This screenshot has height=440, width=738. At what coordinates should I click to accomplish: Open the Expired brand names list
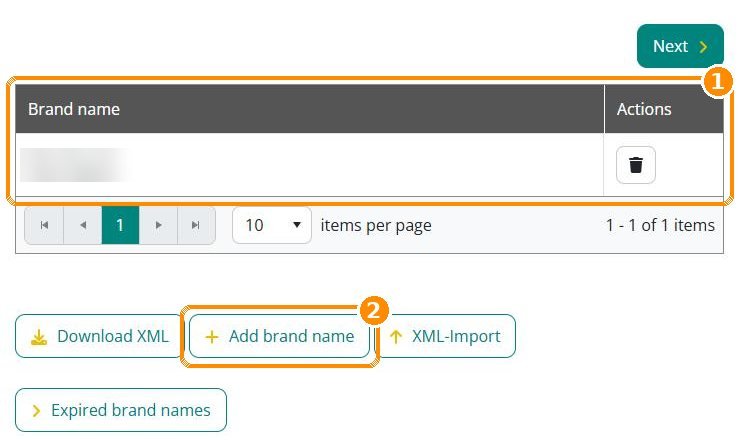tap(121, 410)
